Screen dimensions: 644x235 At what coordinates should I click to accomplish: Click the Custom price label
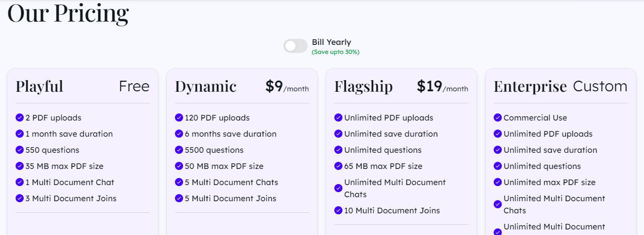[600, 86]
